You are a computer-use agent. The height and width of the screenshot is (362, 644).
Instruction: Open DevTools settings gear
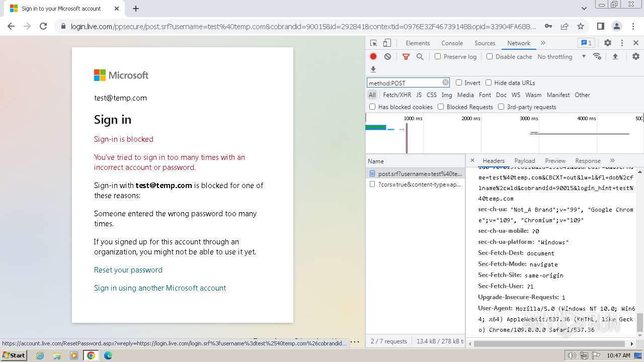pos(608,43)
